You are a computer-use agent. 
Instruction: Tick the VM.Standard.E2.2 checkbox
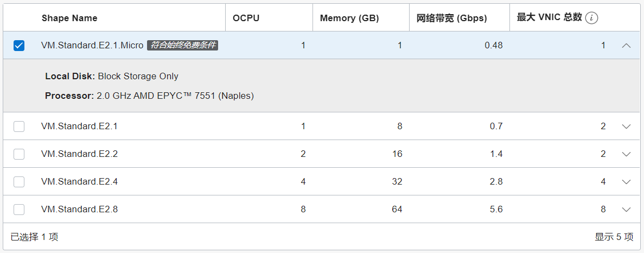(x=19, y=154)
